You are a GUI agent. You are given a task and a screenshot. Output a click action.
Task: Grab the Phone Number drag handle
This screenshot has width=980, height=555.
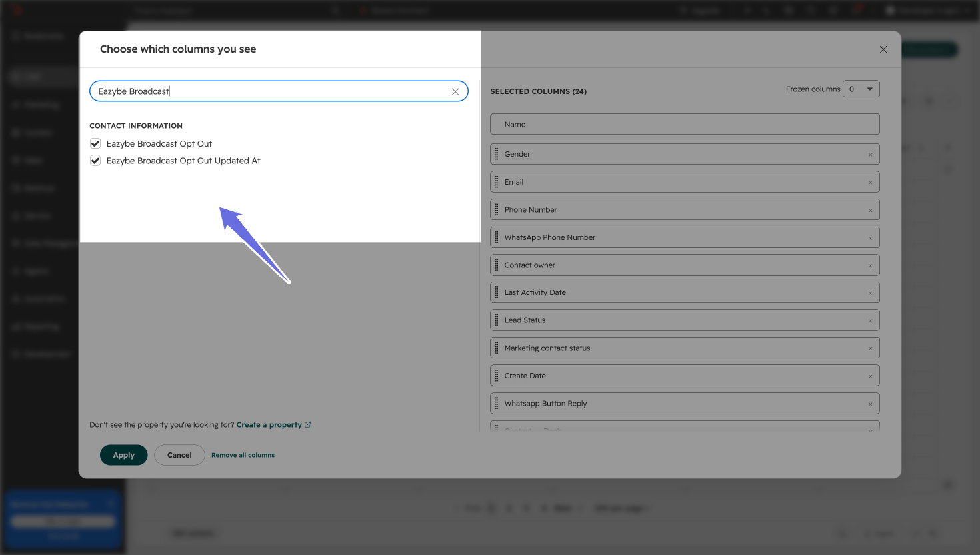[x=497, y=209]
